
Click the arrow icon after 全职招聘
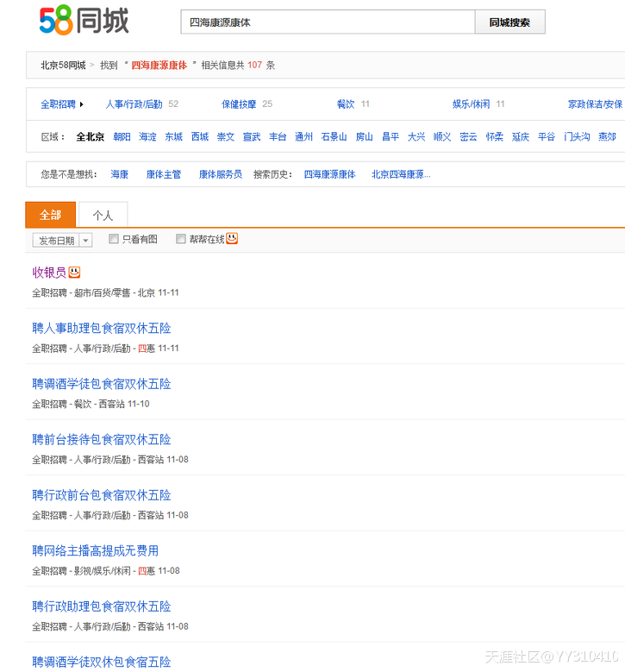[x=81, y=104]
